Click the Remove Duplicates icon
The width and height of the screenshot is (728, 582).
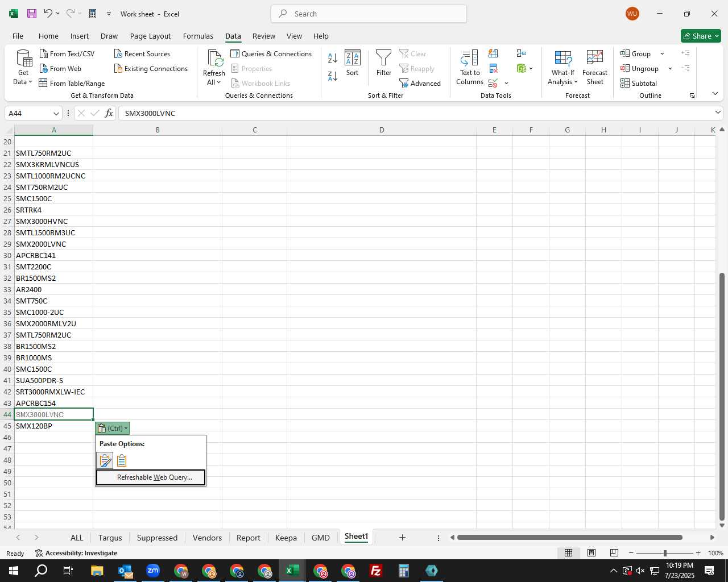(493, 68)
